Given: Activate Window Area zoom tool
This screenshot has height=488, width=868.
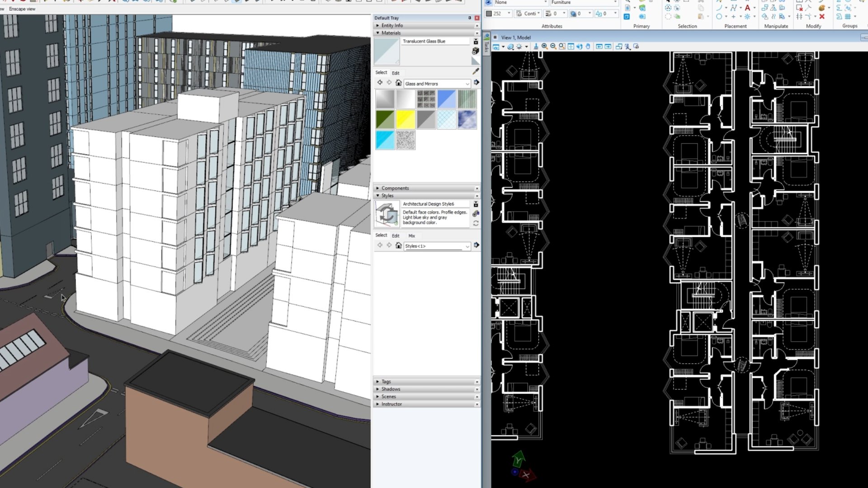Looking at the screenshot, I should [x=561, y=46].
